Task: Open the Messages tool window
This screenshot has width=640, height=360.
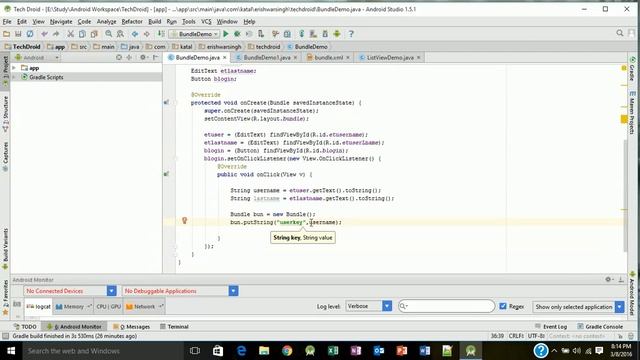Action: coord(131,327)
